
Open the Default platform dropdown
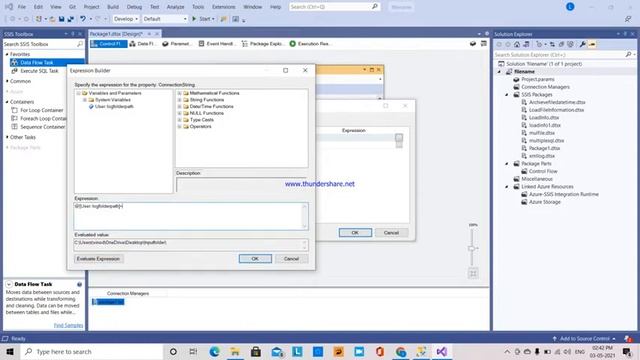click(x=165, y=19)
